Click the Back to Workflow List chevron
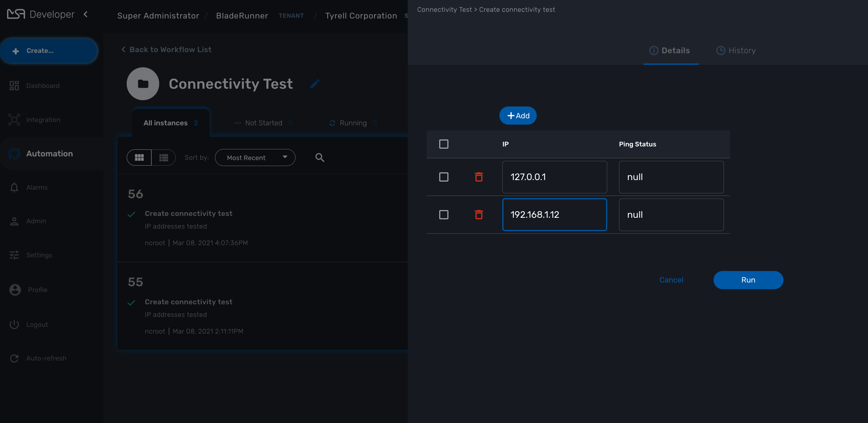The height and width of the screenshot is (423, 868). [123, 50]
